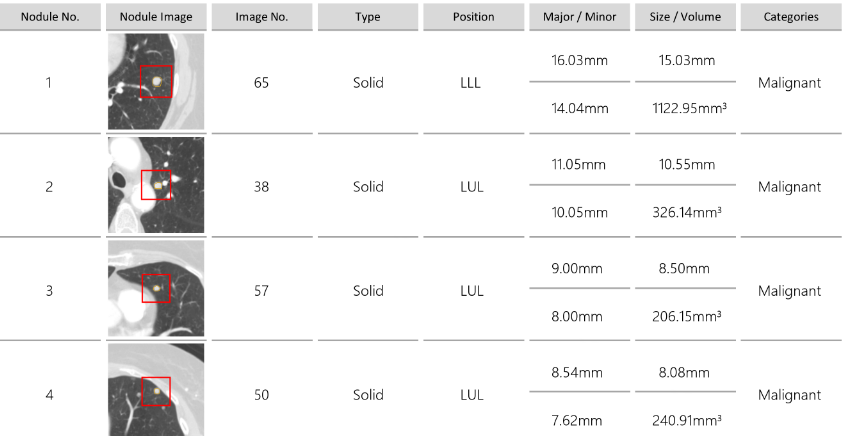Click the 16.03mm major axis value

click(579, 61)
